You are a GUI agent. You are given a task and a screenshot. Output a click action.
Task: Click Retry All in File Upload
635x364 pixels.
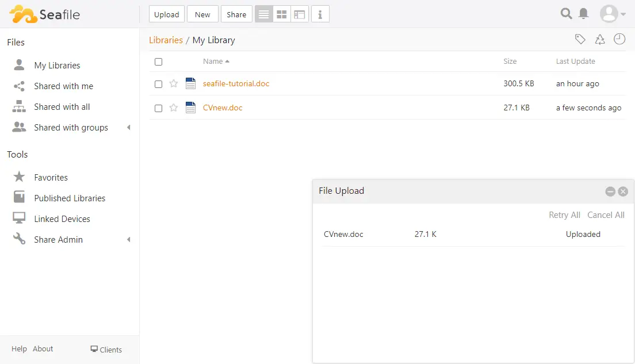564,215
